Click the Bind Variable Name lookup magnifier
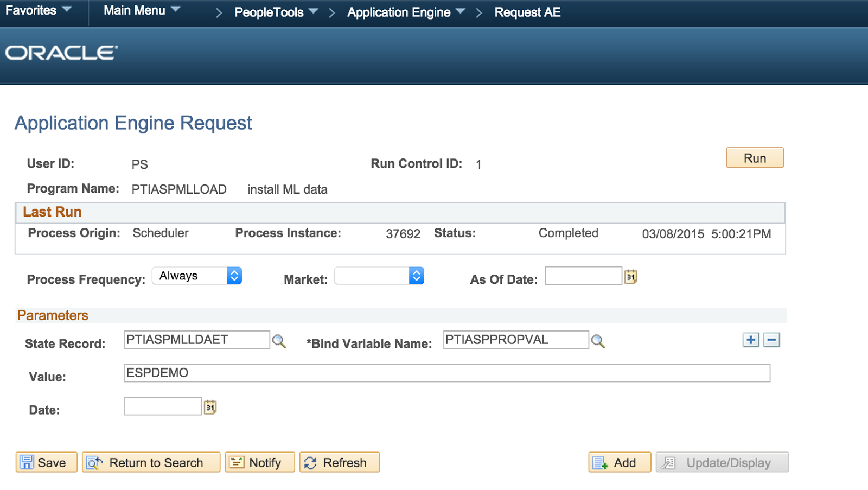This screenshot has width=868, height=490. tap(598, 341)
